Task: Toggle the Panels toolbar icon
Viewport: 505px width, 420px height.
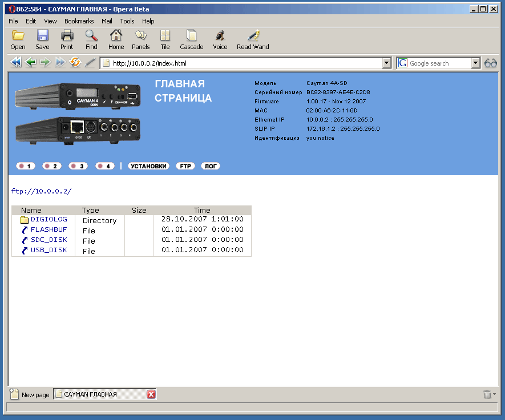Action: coord(141,35)
